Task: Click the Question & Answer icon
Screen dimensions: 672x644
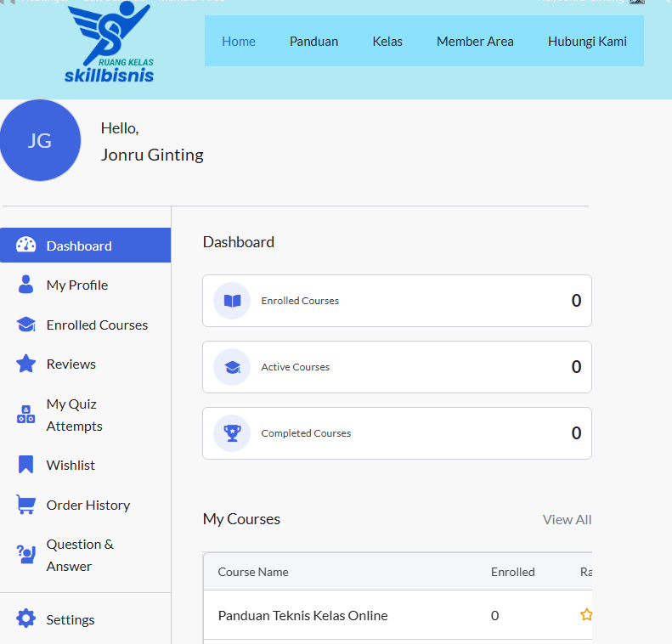Action: point(26,555)
